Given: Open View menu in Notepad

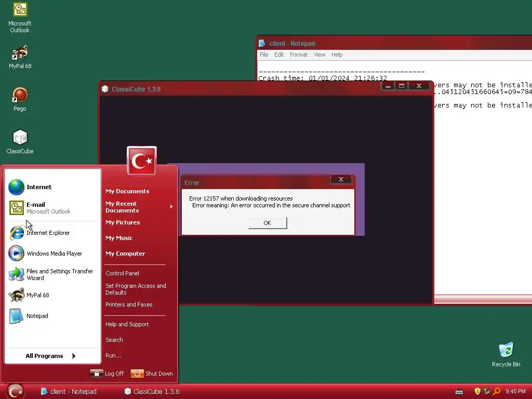Looking at the screenshot, I should [x=320, y=55].
